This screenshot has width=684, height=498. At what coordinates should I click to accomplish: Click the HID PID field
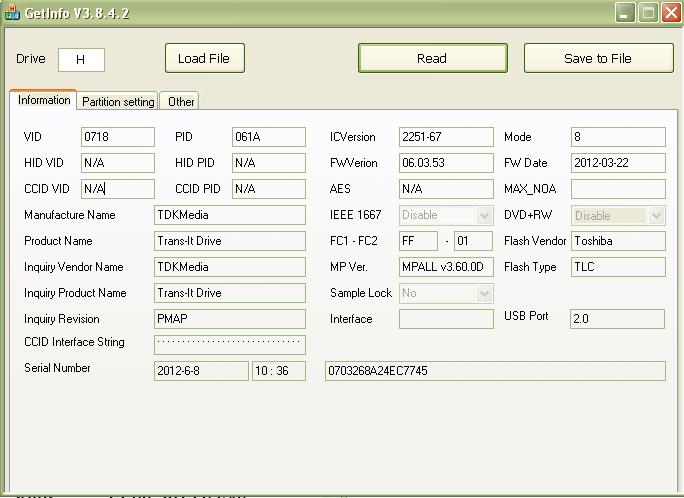(269, 163)
